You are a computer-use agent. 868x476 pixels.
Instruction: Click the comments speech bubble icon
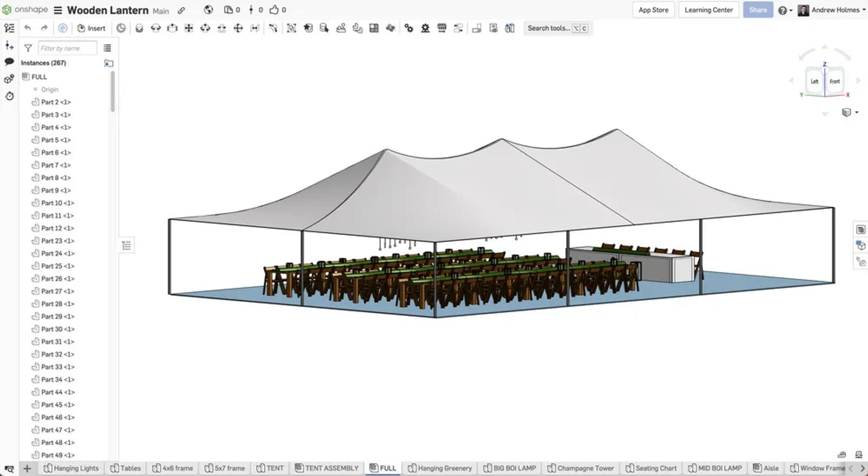9,62
